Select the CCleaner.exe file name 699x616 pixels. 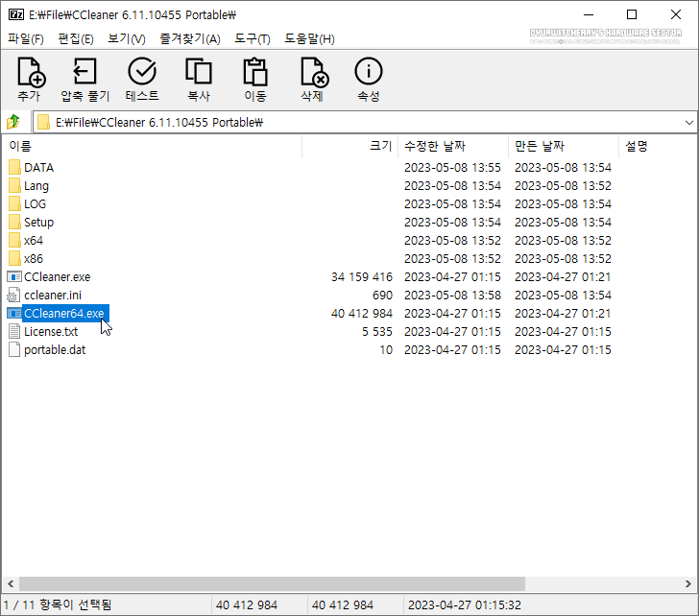(x=57, y=277)
